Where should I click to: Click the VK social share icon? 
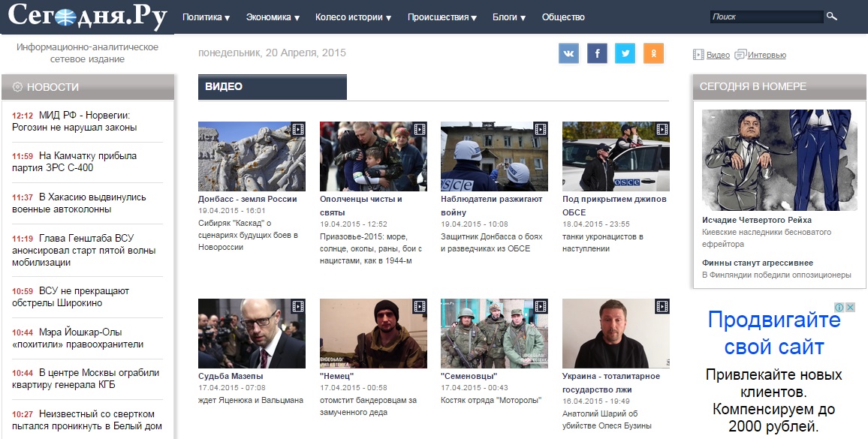pyautogui.click(x=568, y=54)
